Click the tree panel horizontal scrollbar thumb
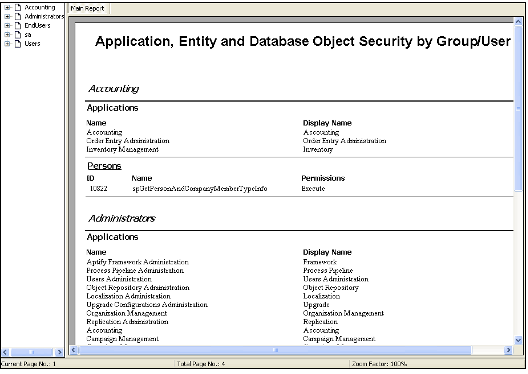 pos(32,352)
